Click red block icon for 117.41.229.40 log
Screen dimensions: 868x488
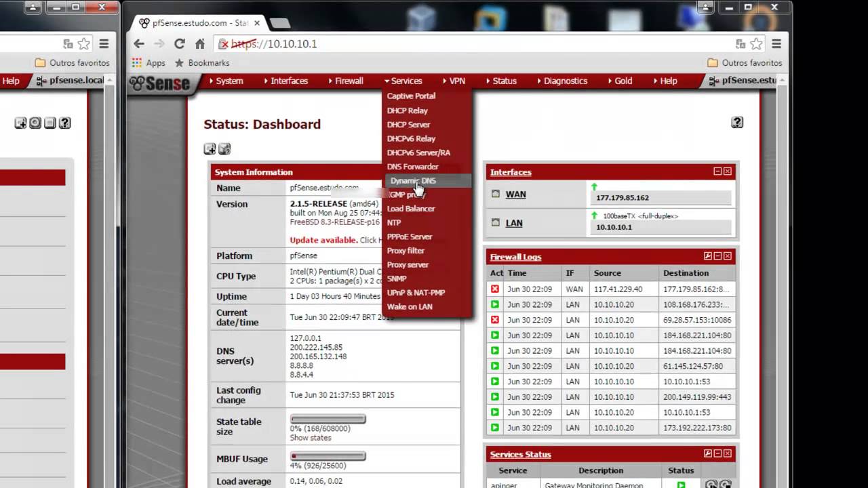tap(495, 289)
